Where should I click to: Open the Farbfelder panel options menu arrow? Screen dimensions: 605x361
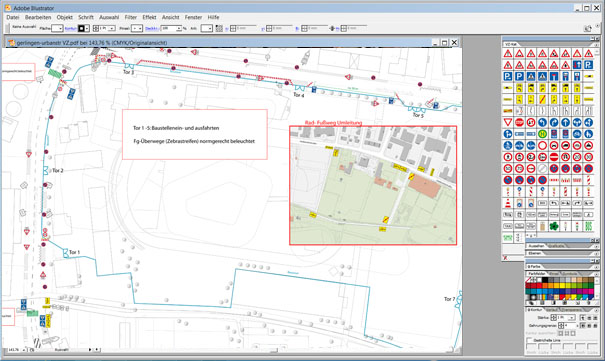597,274
